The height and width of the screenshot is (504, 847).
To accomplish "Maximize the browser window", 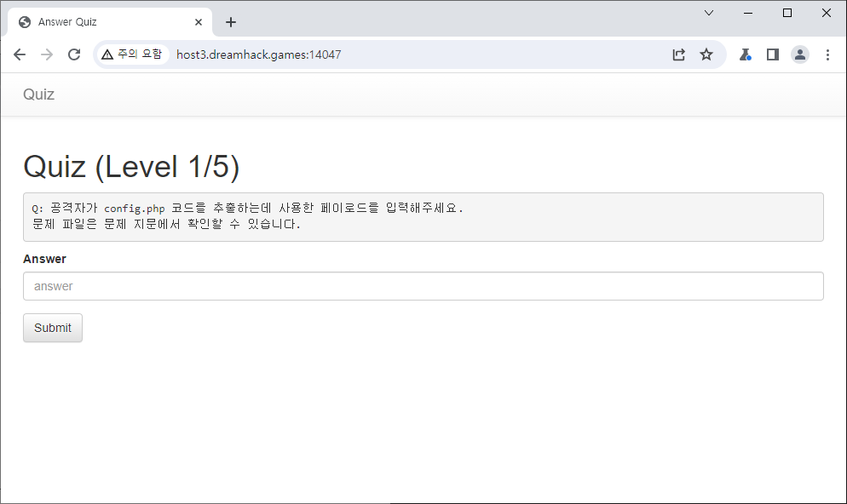I will tap(787, 13).
